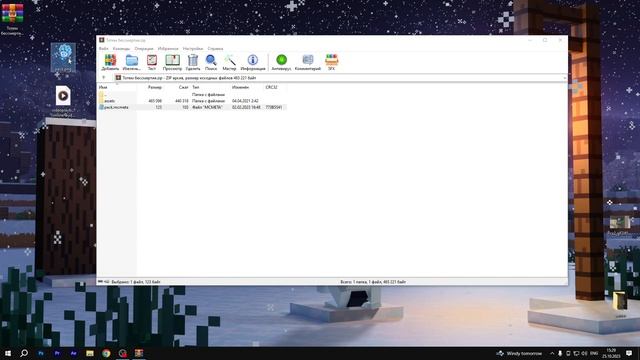
Task: Click the 'Windy tomorrow' weather widget
Action: pos(520,353)
